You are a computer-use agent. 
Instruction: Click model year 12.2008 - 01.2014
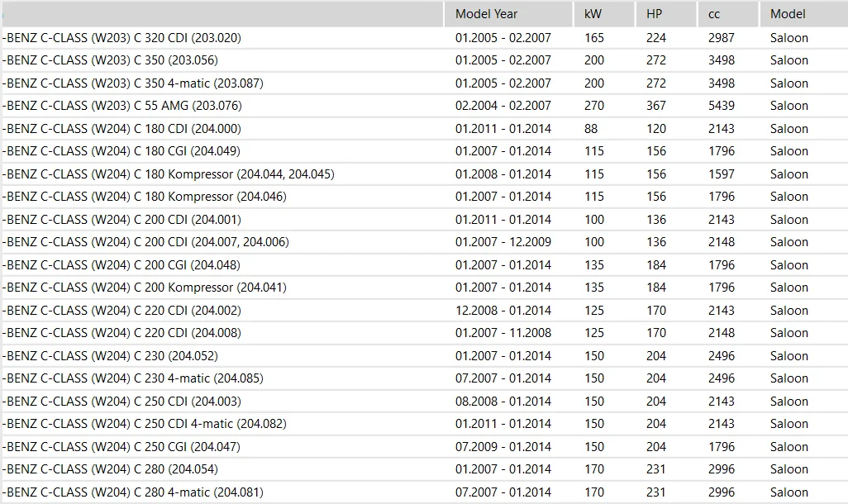[x=503, y=311]
